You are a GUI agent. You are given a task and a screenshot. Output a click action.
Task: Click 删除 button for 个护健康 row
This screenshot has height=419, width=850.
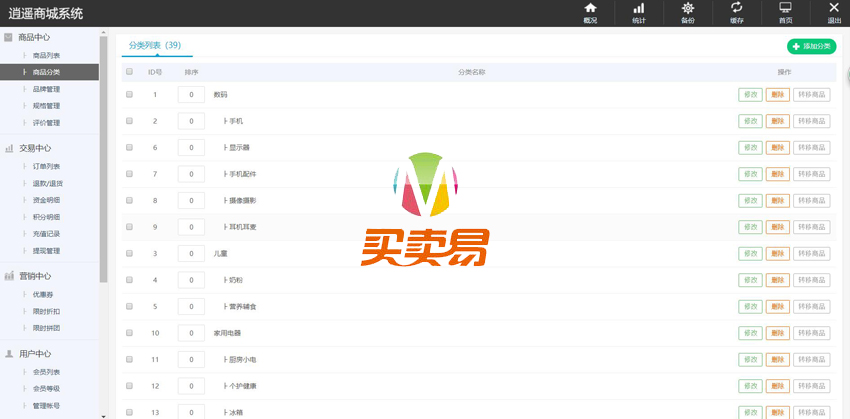click(777, 386)
